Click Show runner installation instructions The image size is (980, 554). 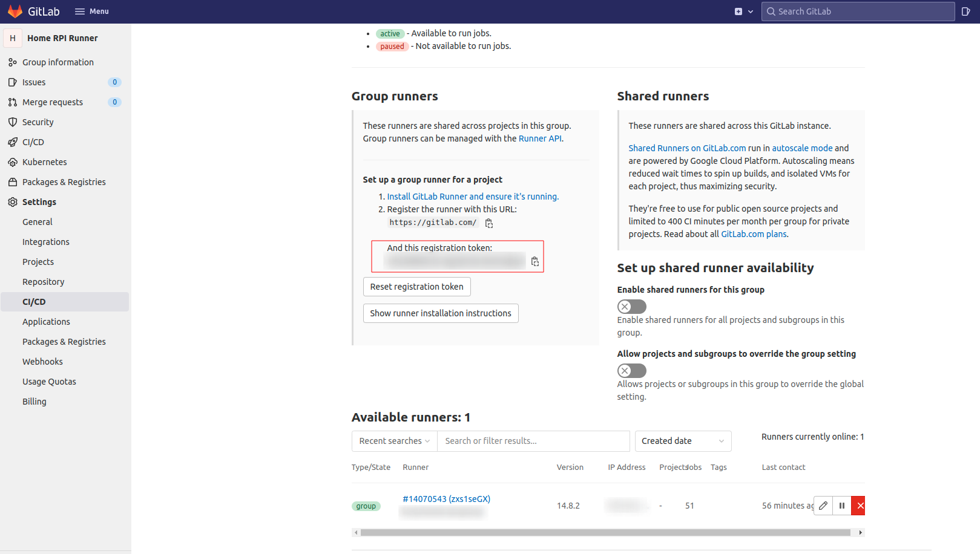point(441,313)
